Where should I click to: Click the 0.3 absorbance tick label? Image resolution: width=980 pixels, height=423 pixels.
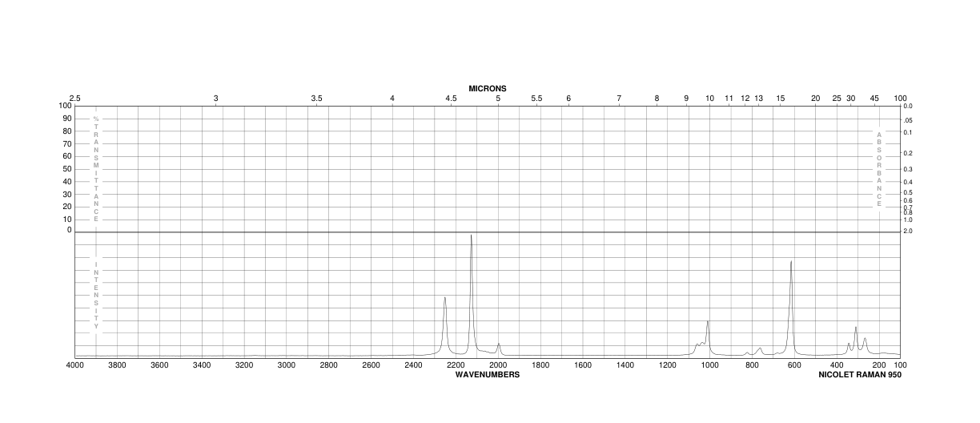[908, 169]
